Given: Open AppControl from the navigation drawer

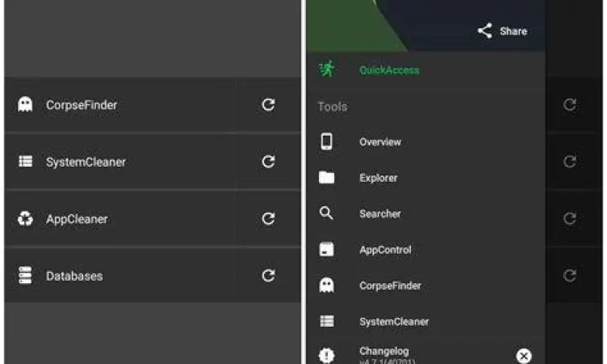Looking at the screenshot, I should pos(385,250).
